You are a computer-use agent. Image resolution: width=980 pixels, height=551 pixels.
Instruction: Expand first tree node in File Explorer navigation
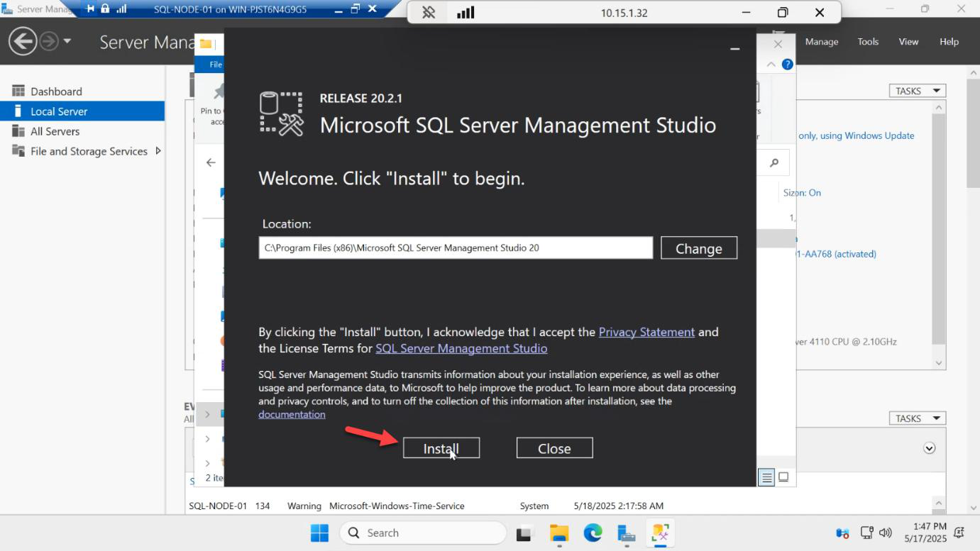click(207, 413)
